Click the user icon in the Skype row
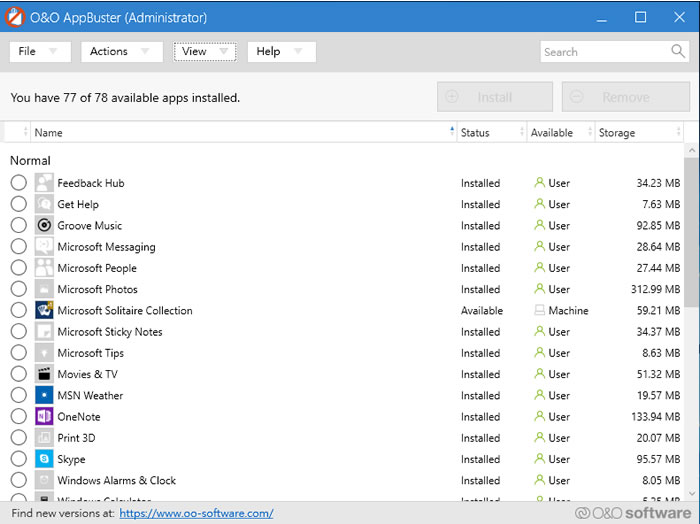Image resolution: width=700 pixels, height=524 pixels. pyautogui.click(x=540, y=458)
